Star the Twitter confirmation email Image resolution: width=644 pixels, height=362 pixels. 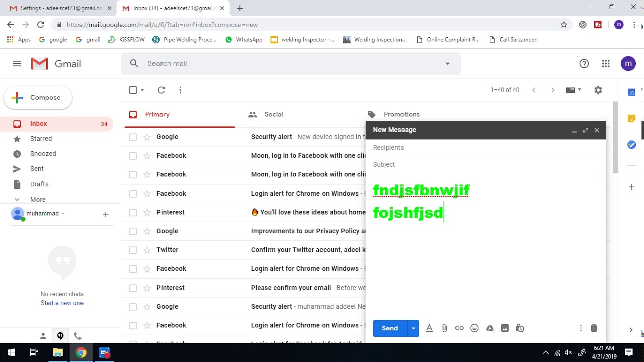(x=147, y=250)
